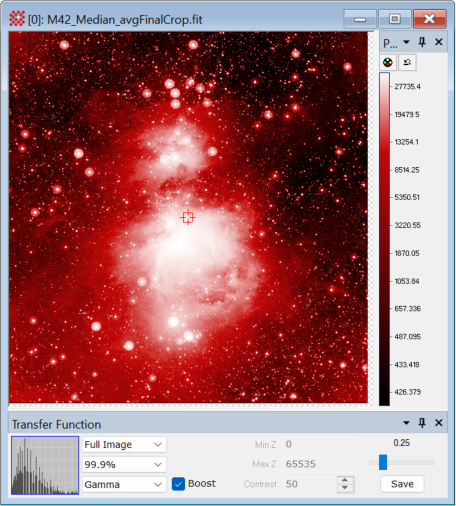This screenshot has height=506, width=456.
Task: Minimize the M42_Median_avgFinalCrop.fit window
Action: pyautogui.click(x=360, y=19)
